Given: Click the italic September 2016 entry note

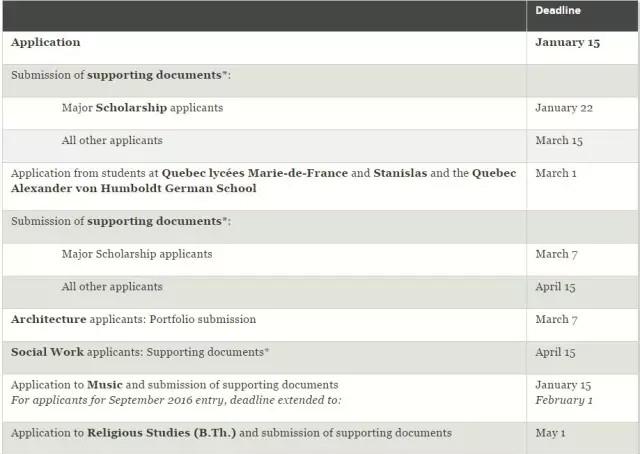Looking at the screenshot, I should pyautogui.click(x=176, y=400).
